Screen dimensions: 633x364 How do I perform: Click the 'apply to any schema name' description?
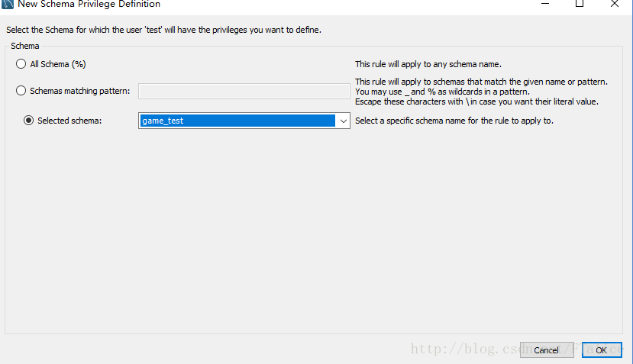[428, 64]
